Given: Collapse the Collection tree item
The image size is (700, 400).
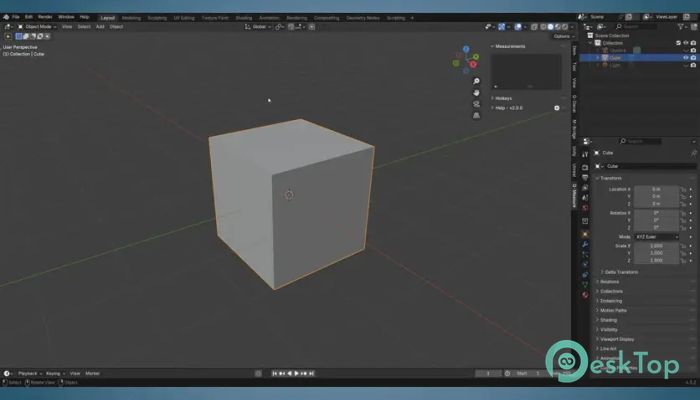Looking at the screenshot, I should (592, 43).
